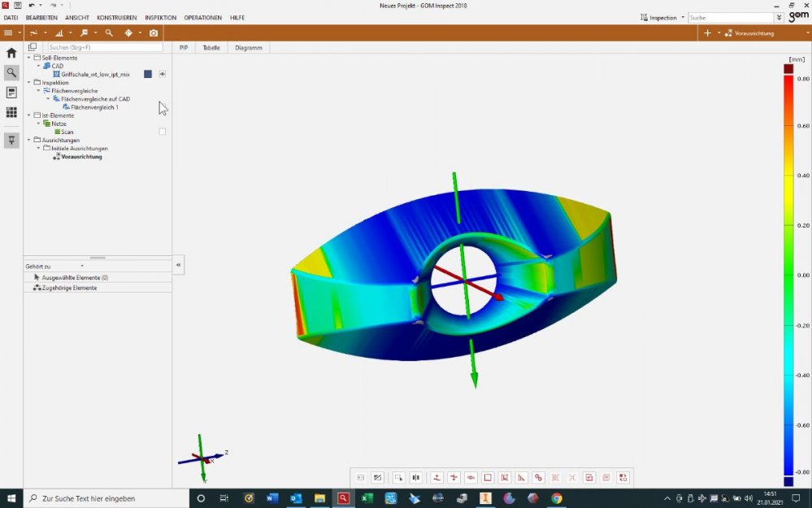The image size is (812, 508).
Task: Click the report page icon in left sidebar
Action: tap(11, 93)
